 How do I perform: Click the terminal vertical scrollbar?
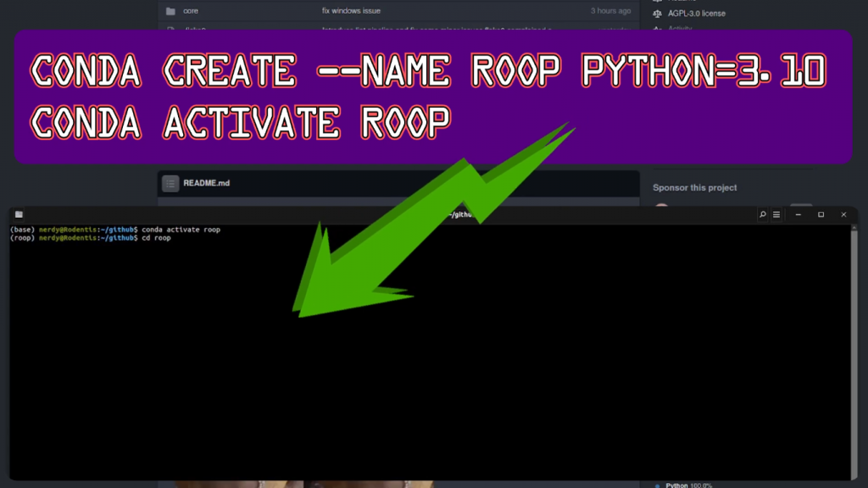[x=854, y=352]
